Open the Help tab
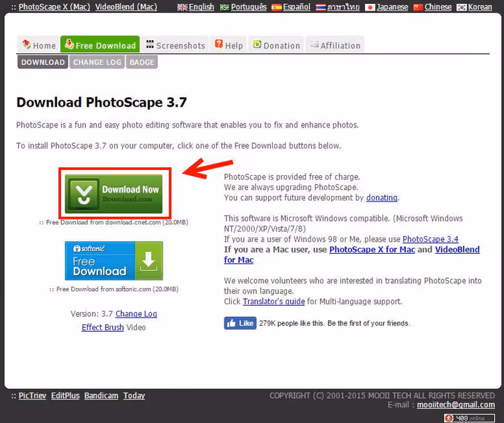 [x=228, y=44]
